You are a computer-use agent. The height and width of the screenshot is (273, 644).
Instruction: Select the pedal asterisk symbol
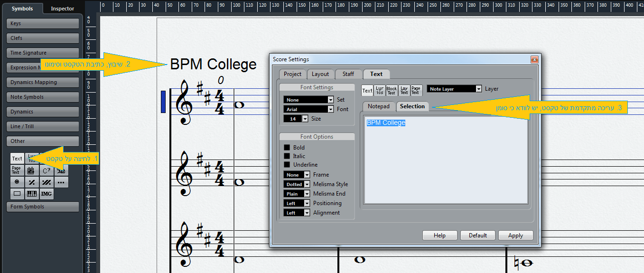click(17, 182)
